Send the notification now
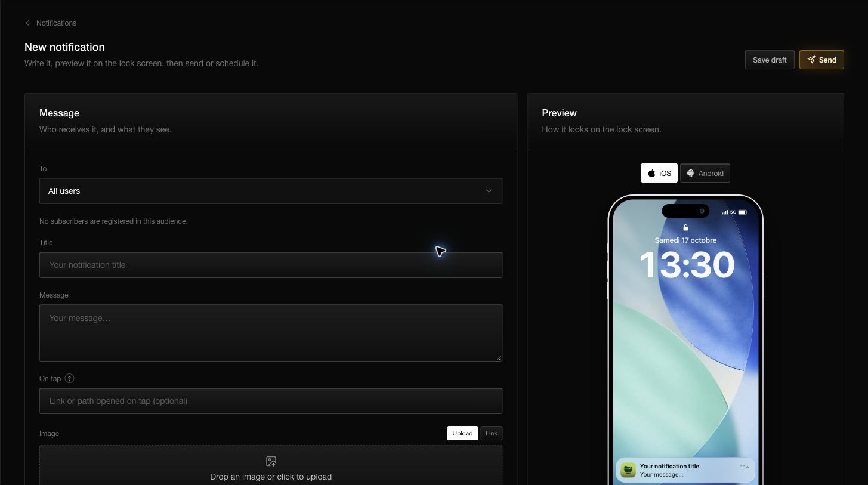 coord(821,60)
